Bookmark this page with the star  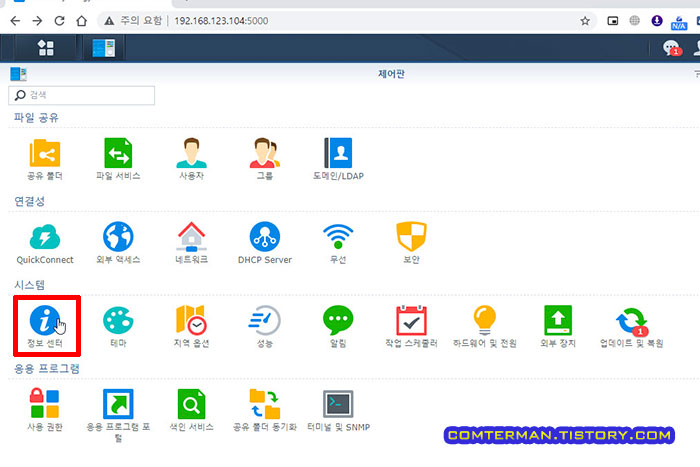(x=585, y=21)
